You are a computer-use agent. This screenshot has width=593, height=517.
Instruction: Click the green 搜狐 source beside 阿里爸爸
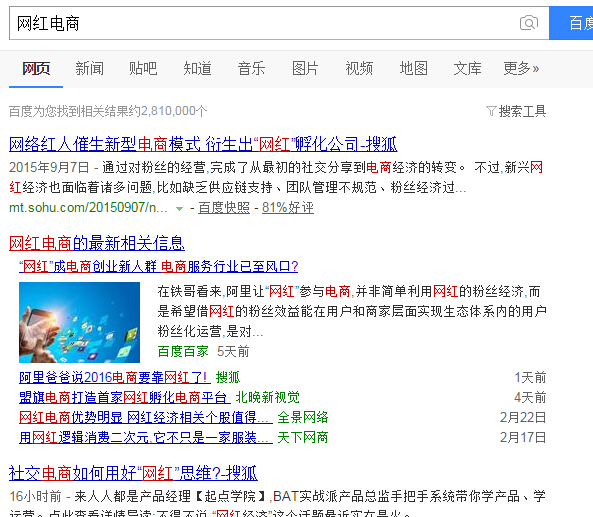pyautogui.click(x=228, y=377)
